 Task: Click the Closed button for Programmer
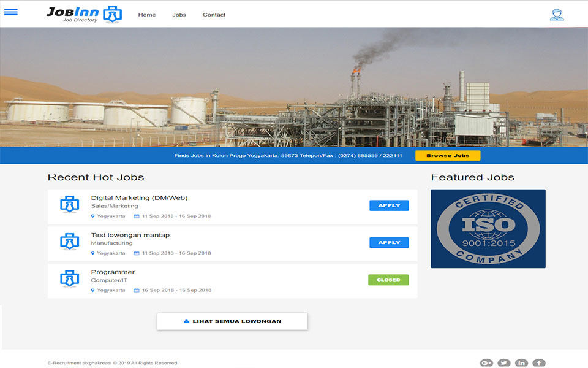point(388,280)
